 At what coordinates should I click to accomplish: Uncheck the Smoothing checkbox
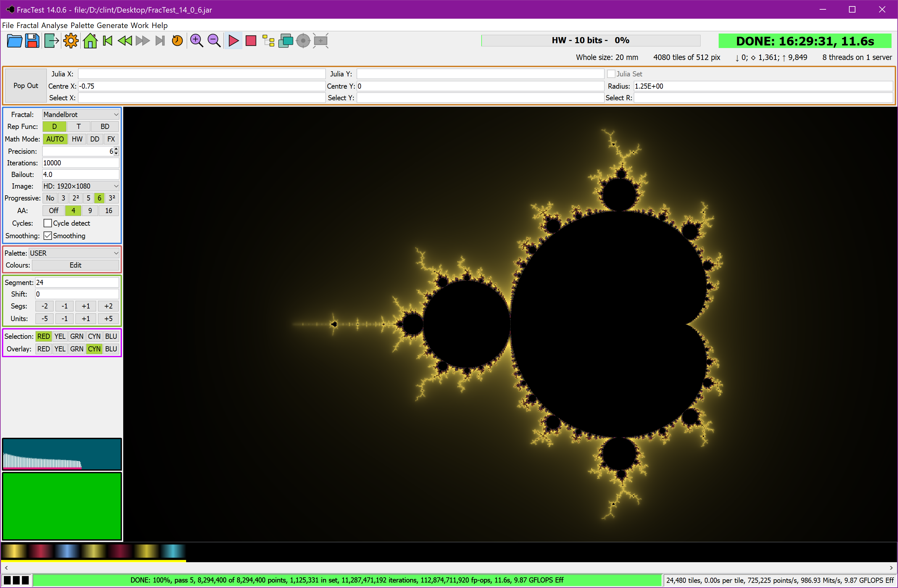47,236
